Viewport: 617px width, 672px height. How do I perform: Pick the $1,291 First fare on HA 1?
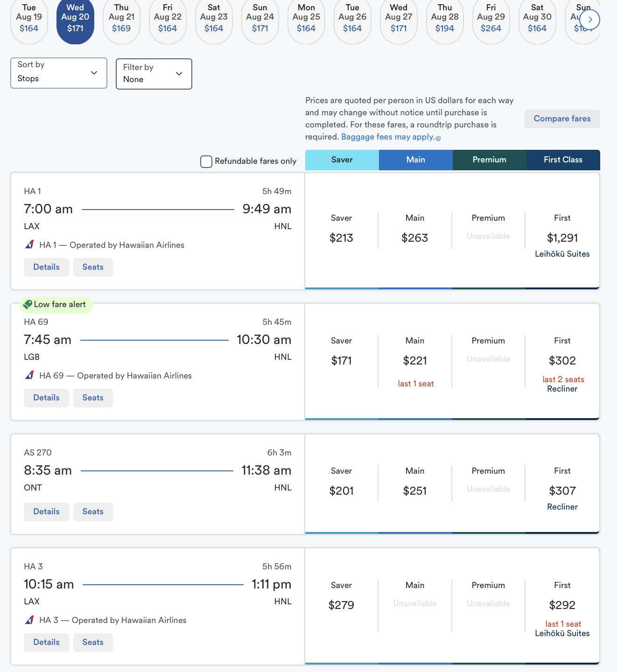click(562, 238)
